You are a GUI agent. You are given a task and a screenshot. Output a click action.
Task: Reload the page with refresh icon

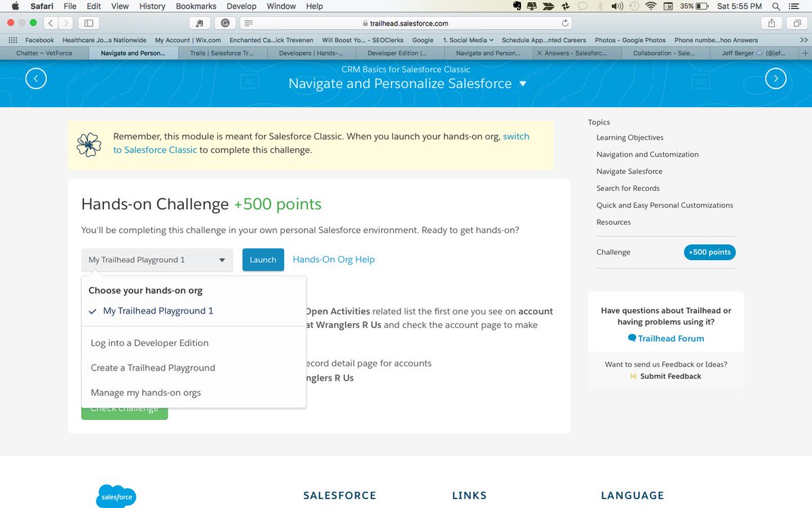pos(565,22)
